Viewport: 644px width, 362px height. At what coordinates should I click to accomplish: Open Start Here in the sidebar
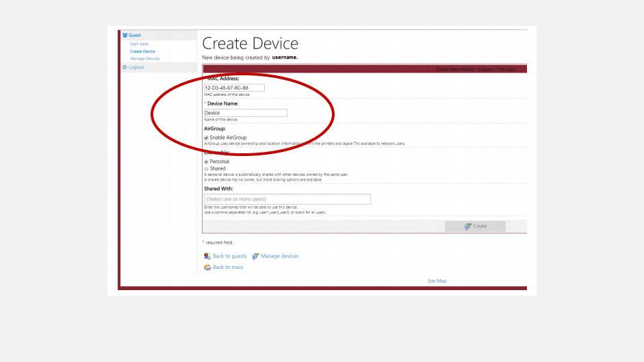click(x=139, y=44)
